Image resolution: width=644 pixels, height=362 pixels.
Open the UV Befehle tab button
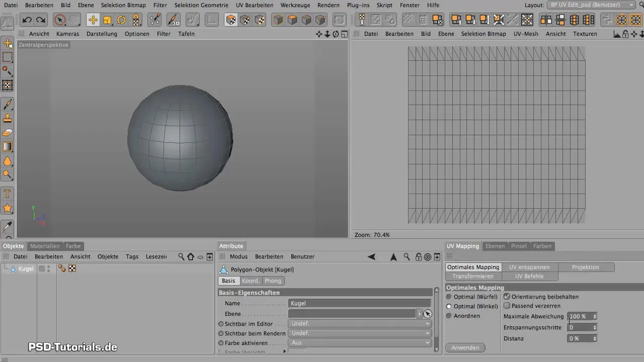pyautogui.click(x=529, y=276)
